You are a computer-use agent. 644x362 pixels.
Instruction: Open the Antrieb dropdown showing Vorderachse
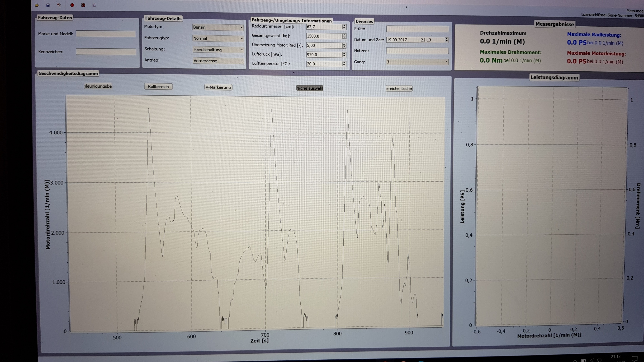[x=218, y=61]
